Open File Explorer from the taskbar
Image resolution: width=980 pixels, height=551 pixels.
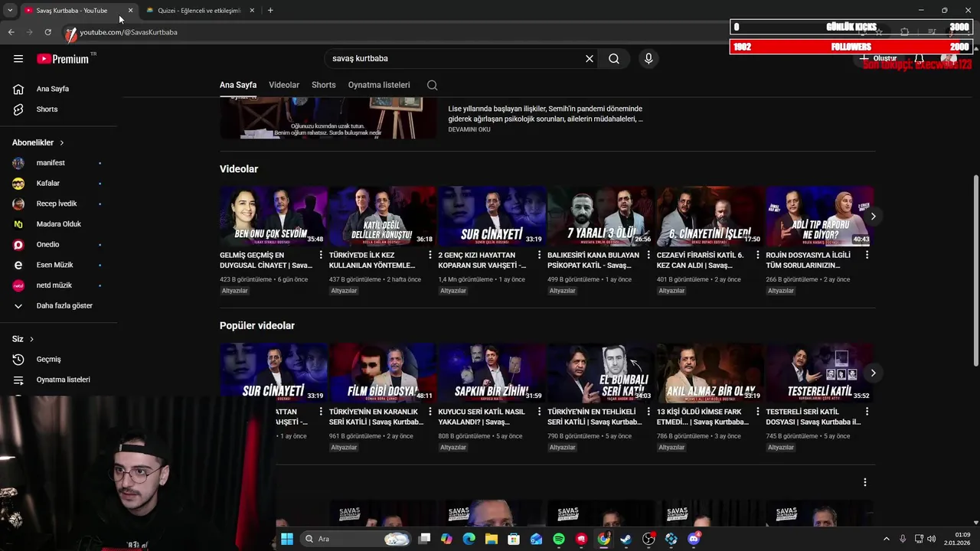point(492,539)
